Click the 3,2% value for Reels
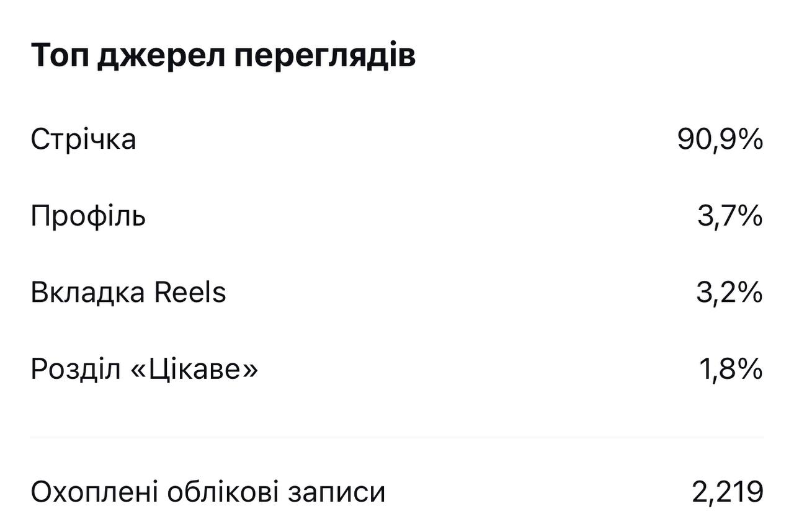This screenshot has width=794, height=532. [x=729, y=293]
